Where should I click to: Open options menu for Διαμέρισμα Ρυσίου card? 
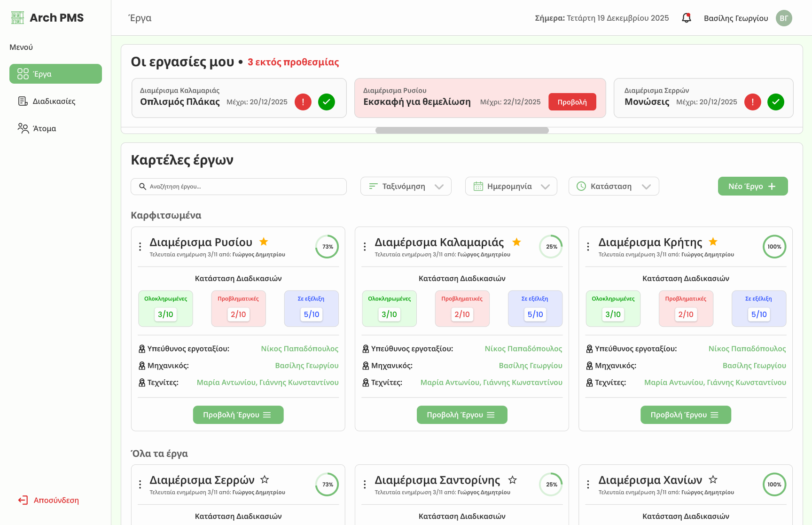coord(140,247)
